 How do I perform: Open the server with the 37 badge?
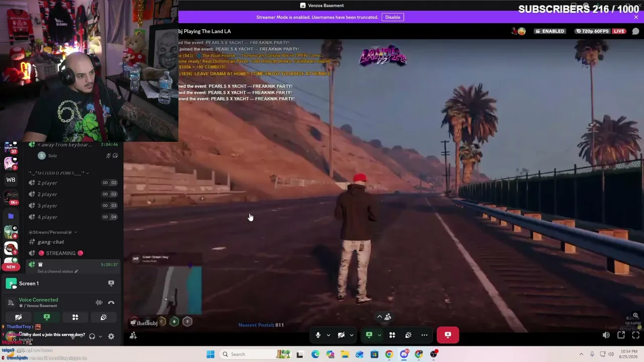(x=11, y=148)
